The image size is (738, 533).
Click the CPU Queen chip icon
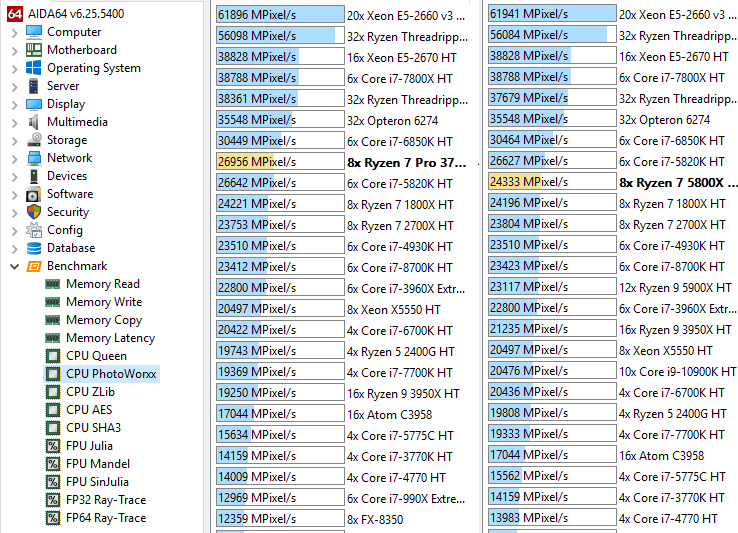53,356
